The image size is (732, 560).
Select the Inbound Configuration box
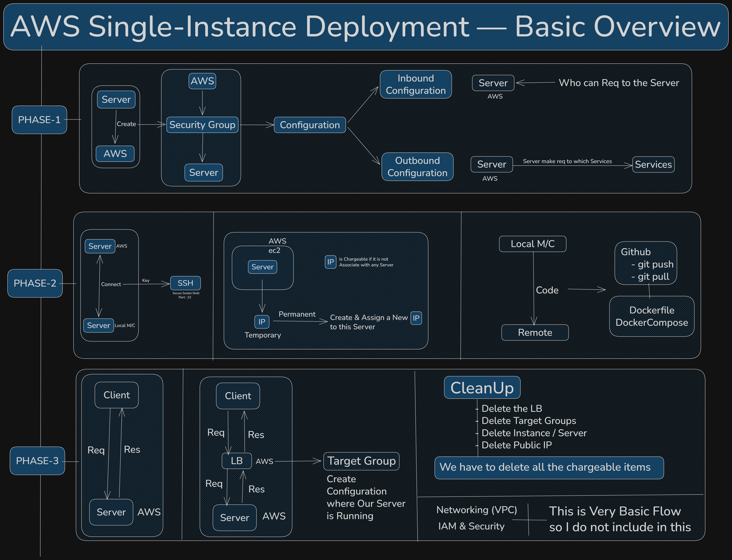[x=416, y=84]
